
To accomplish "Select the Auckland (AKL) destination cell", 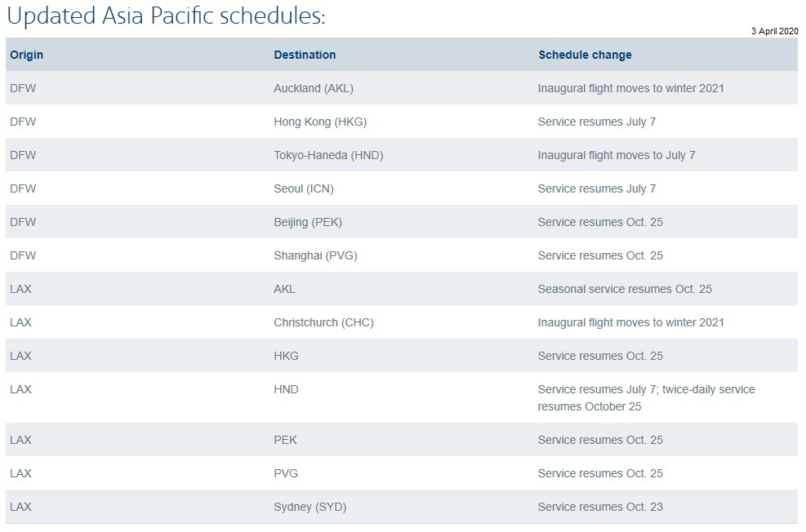I will pos(314,88).
